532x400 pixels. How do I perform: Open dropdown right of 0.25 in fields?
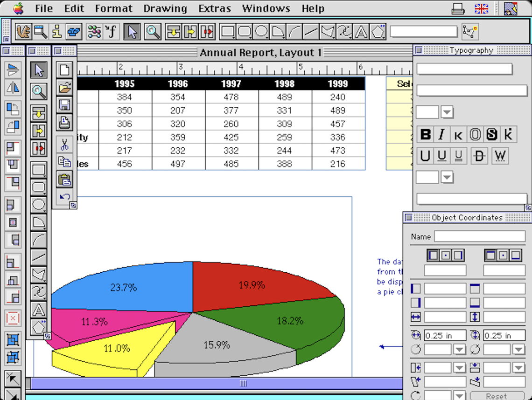coord(518,350)
